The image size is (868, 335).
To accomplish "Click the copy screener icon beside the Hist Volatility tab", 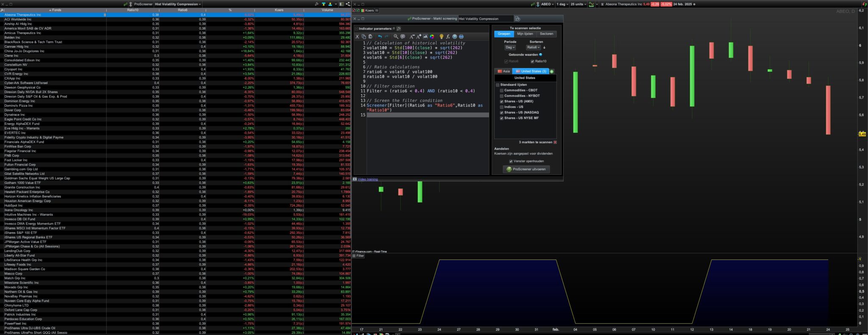I will (x=517, y=19).
